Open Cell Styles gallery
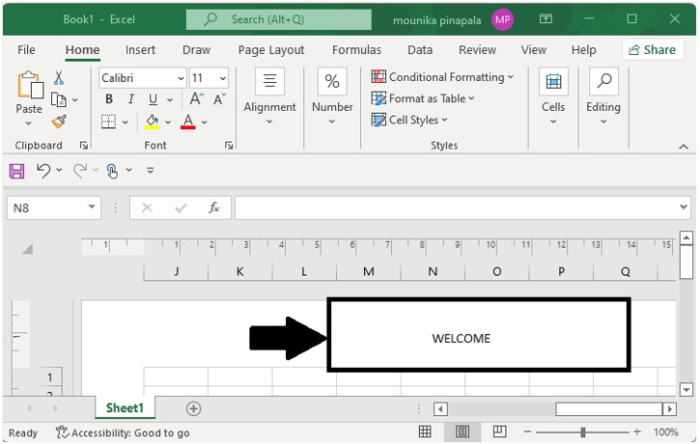The image size is (700, 444). (409, 120)
